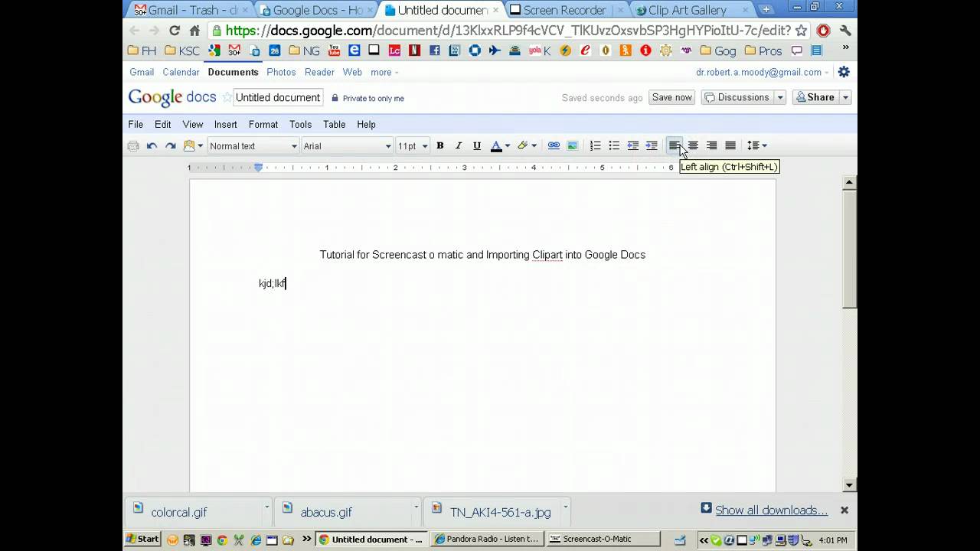Open the Edit menu
The width and height of the screenshot is (980, 551).
point(163,125)
